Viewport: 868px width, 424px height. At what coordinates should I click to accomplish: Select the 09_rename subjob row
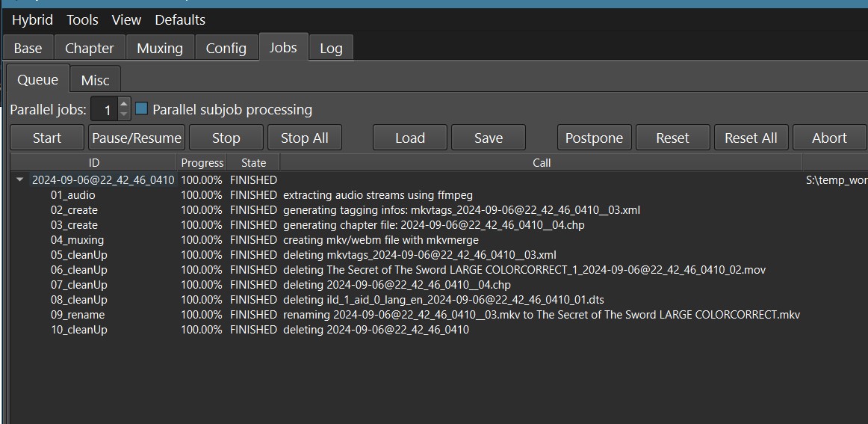(78, 315)
